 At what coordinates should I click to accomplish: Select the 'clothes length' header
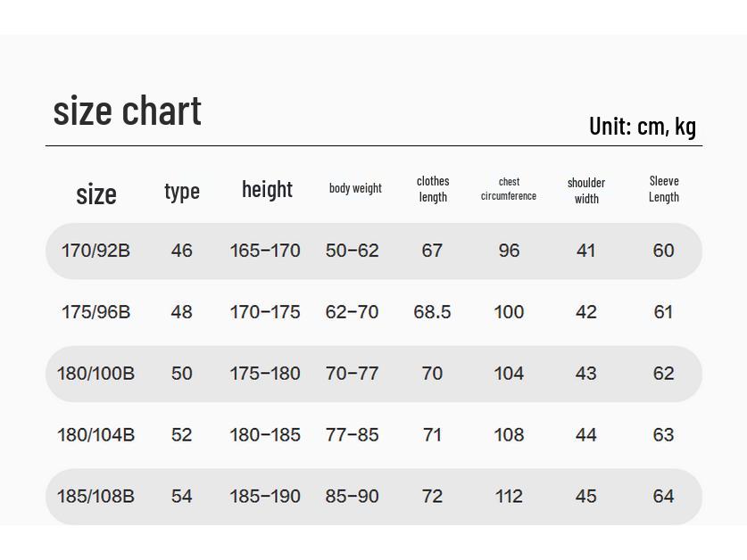click(433, 189)
